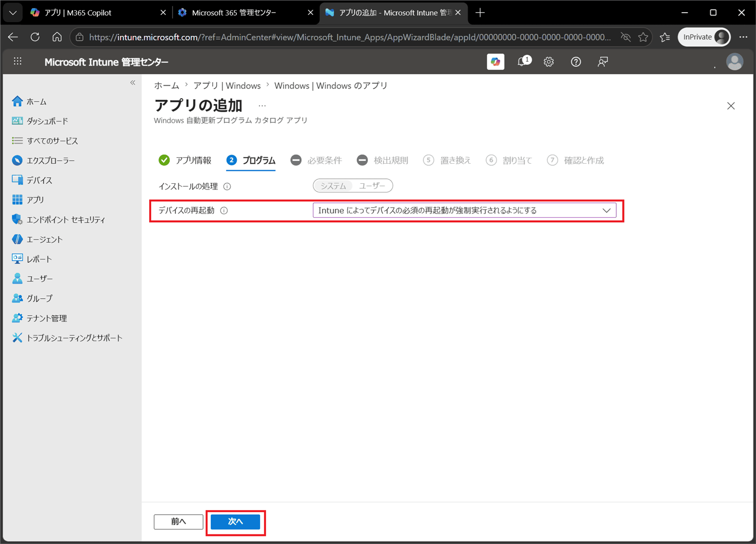Expand the デバイスの再起動 dropdown
The height and width of the screenshot is (544, 756).
click(x=464, y=210)
